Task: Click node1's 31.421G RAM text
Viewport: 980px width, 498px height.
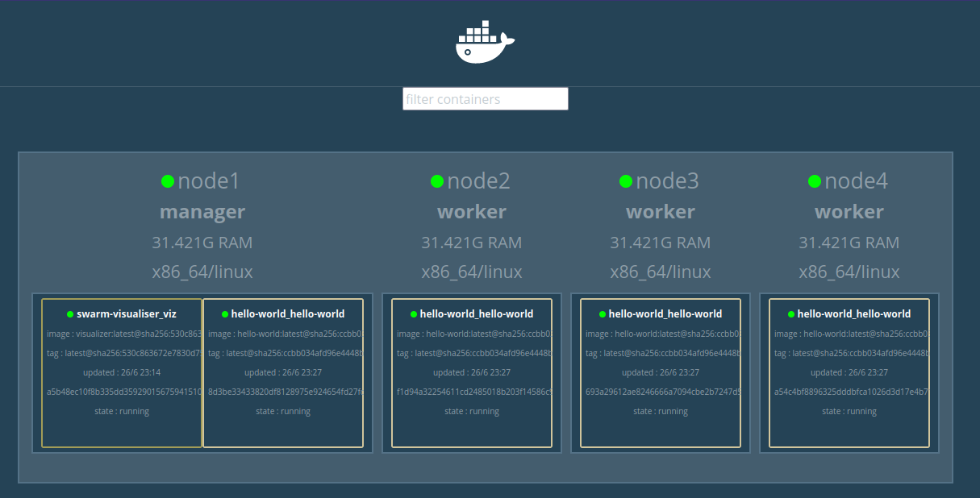Action: (x=202, y=243)
